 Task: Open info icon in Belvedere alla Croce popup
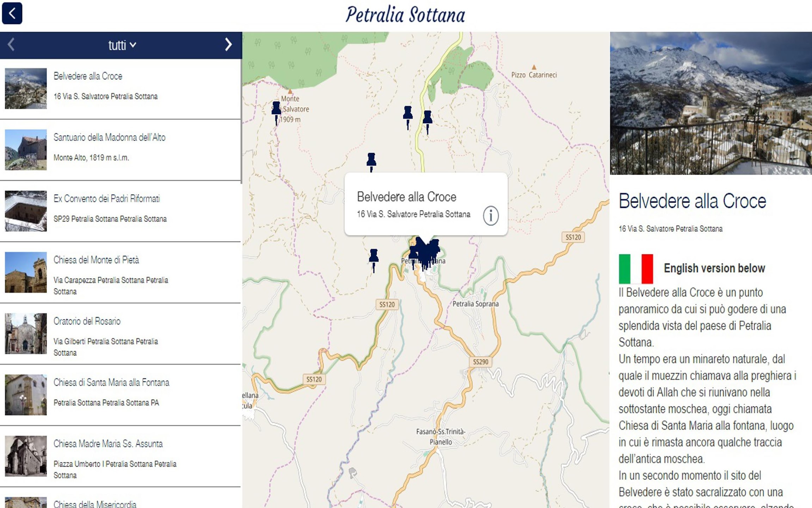click(491, 215)
